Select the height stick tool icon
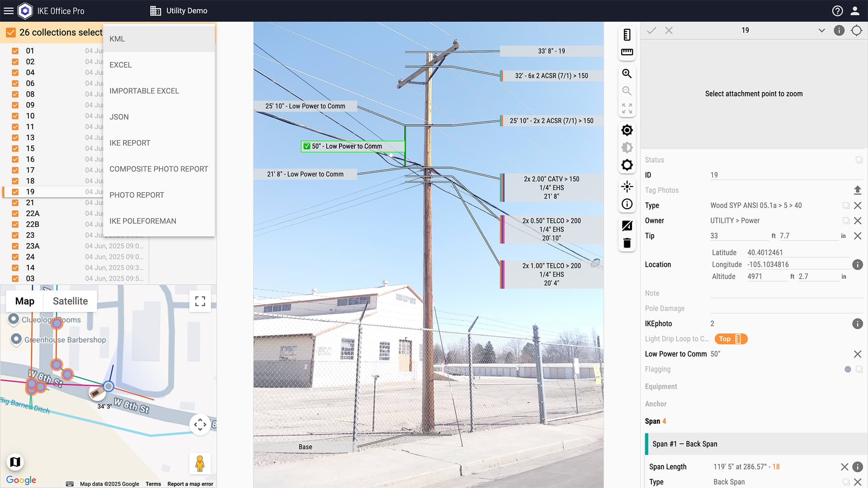 627,35
